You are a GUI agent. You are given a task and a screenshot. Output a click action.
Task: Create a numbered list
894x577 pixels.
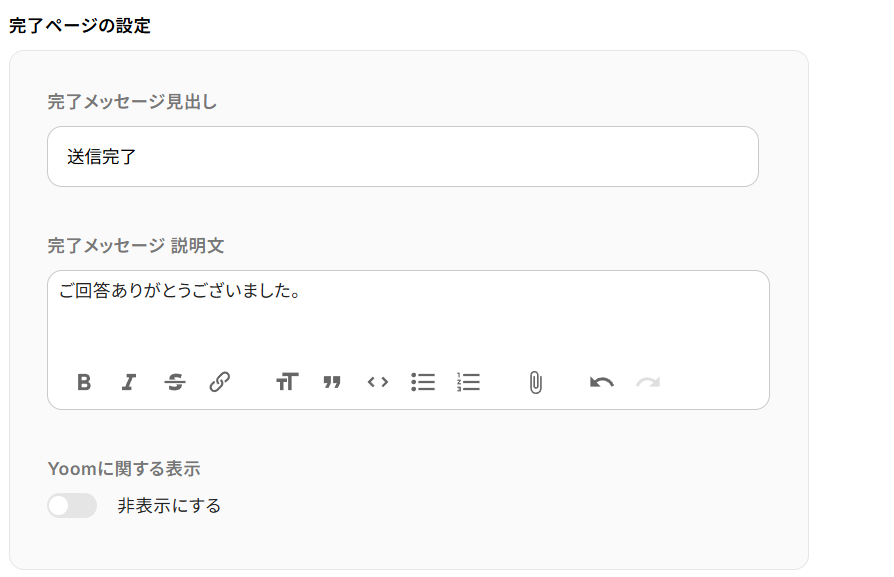coord(468,382)
